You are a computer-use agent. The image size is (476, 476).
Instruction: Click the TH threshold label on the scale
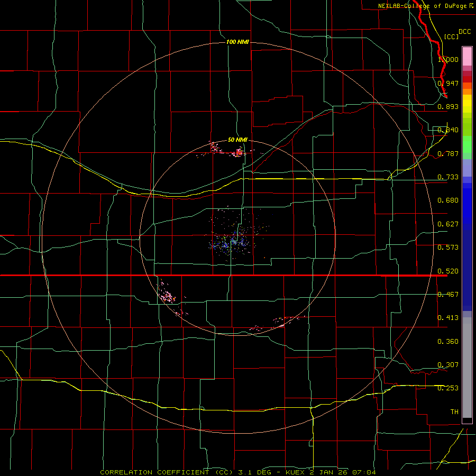pyautogui.click(x=454, y=412)
